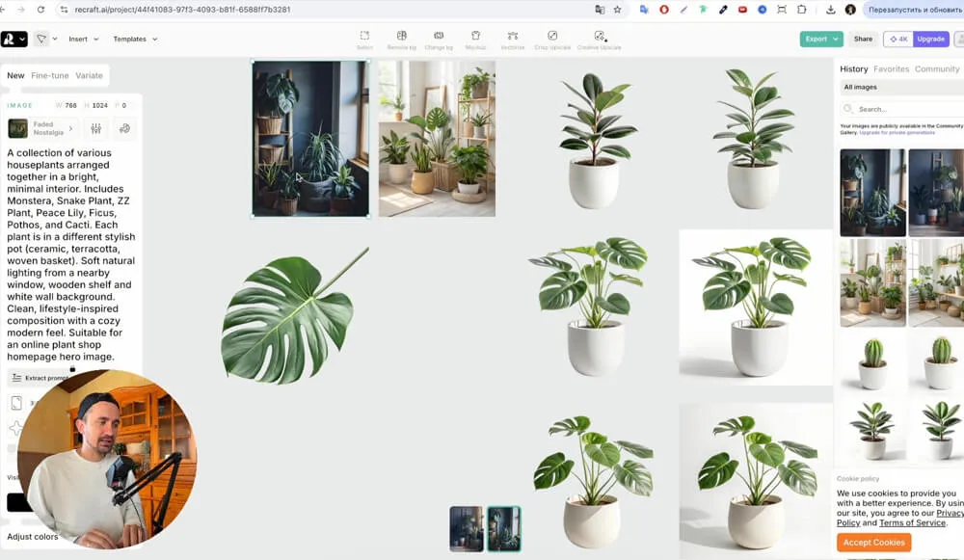Select the dark plant room canvas image
This screenshot has width=964, height=560.
tap(310, 138)
